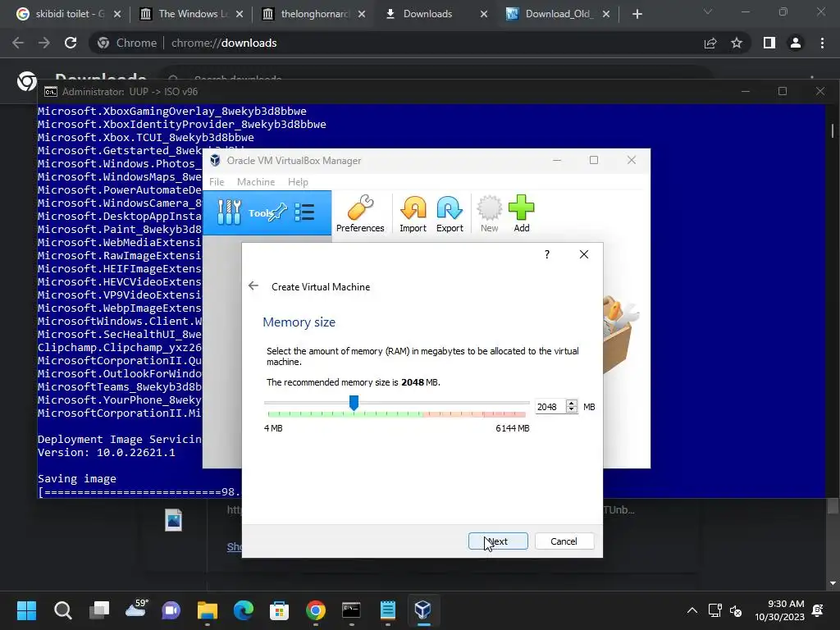Click the Export appliance icon
The height and width of the screenshot is (630, 840).
(x=450, y=213)
